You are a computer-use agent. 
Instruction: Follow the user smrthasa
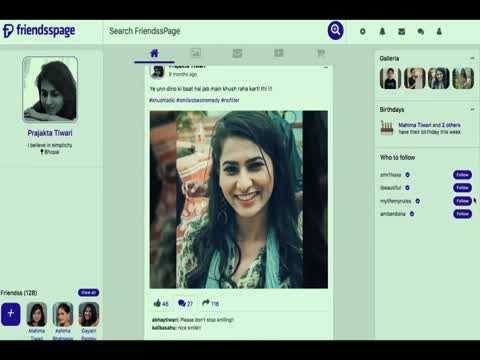pos(462,175)
